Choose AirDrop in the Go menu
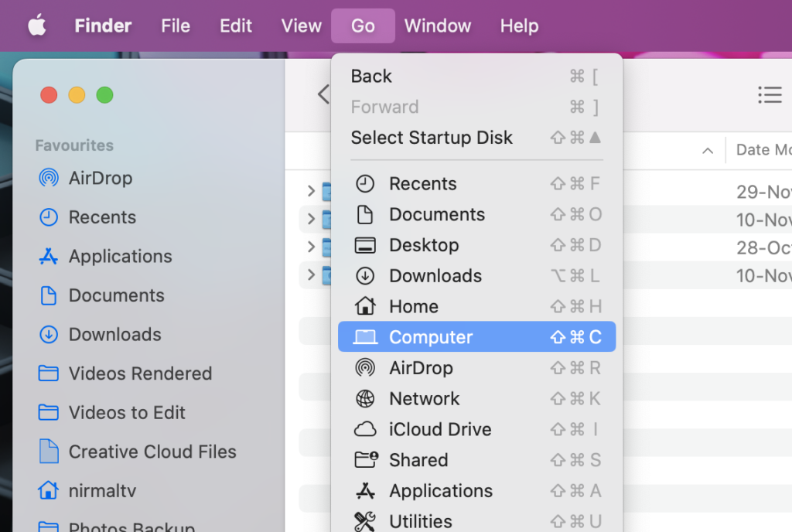Viewport: 792px width, 532px height. pos(476,368)
